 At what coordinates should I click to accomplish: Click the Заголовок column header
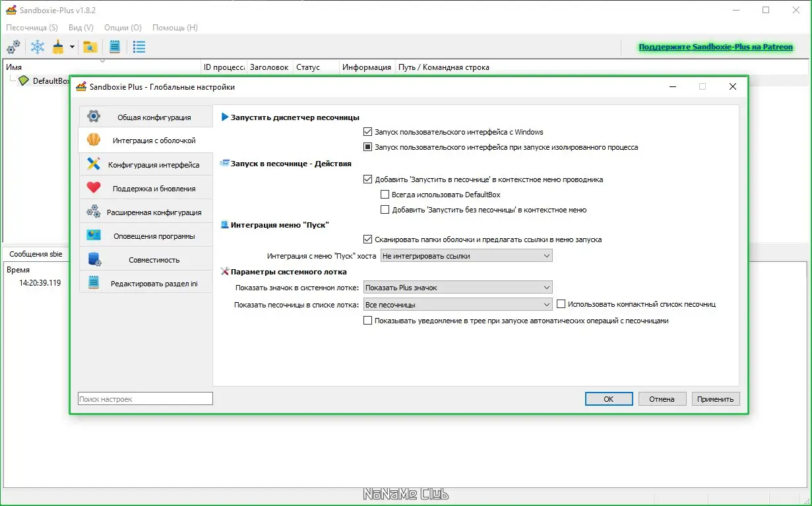(x=270, y=67)
